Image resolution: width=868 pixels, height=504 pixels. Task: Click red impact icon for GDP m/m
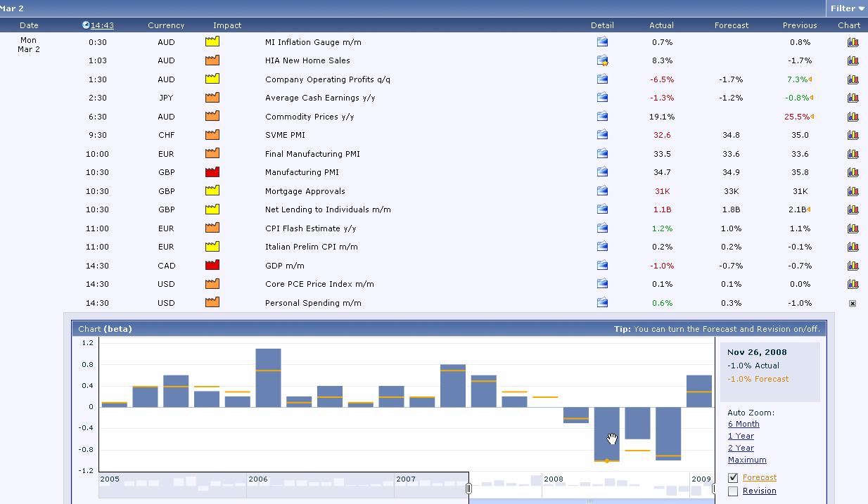212,266
